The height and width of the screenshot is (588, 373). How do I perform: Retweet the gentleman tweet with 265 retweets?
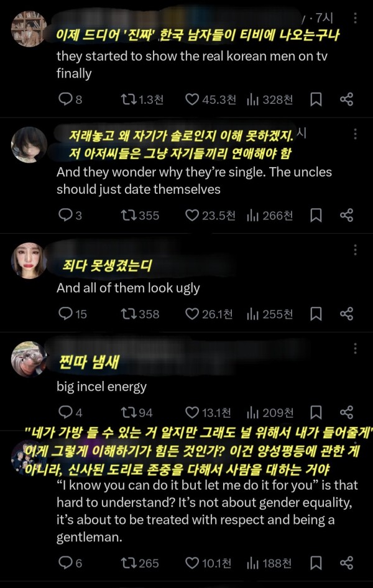point(129,563)
